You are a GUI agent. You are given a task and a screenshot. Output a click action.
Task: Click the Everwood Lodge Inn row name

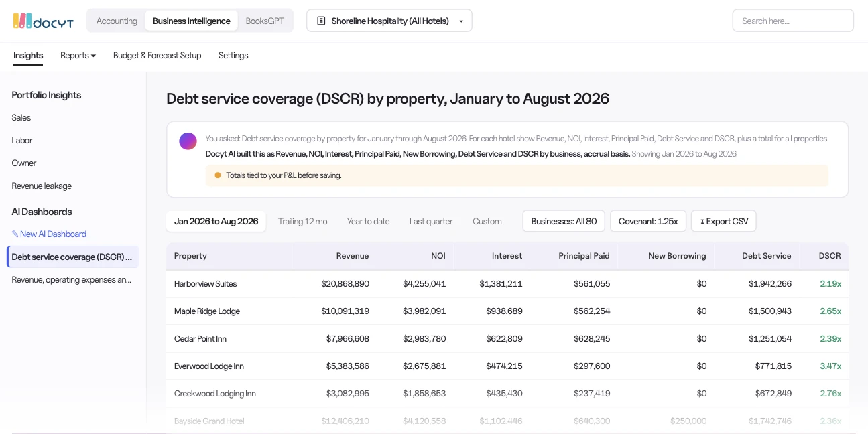tap(209, 366)
